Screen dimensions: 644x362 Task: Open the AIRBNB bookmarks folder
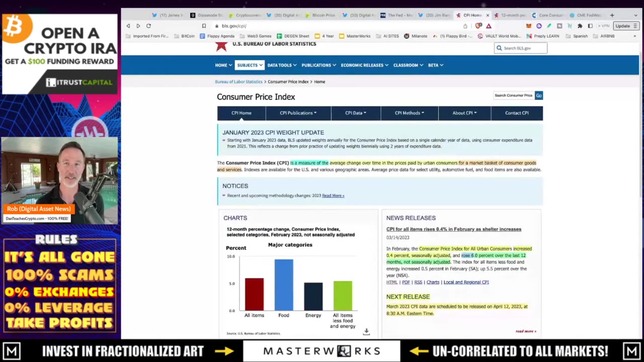tap(603, 36)
